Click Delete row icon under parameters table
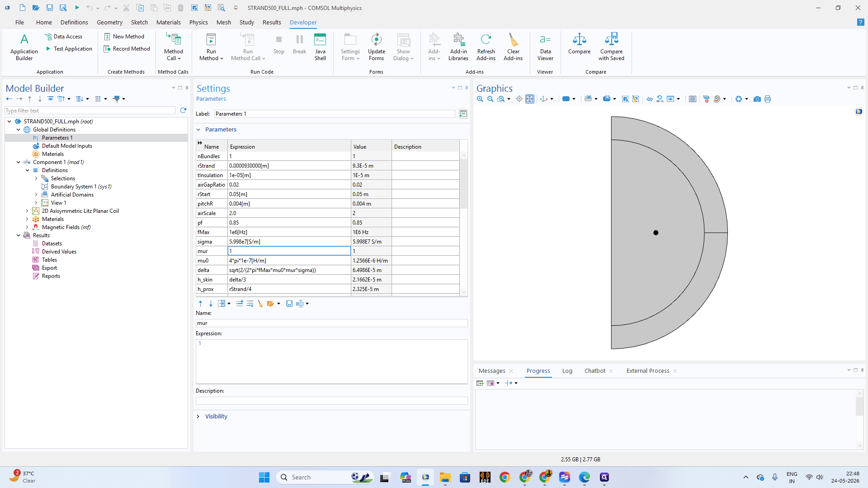Screen dimensions: 868x488 coord(250,304)
